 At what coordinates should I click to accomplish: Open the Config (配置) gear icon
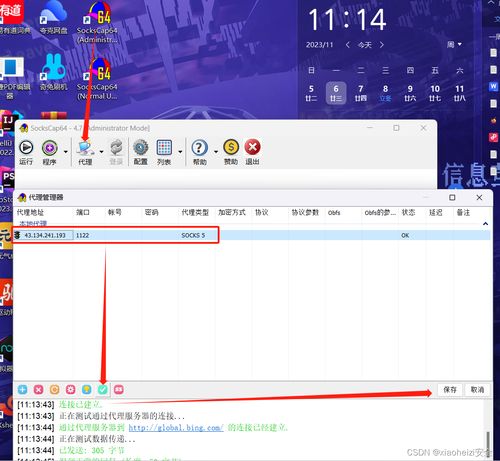point(141,147)
